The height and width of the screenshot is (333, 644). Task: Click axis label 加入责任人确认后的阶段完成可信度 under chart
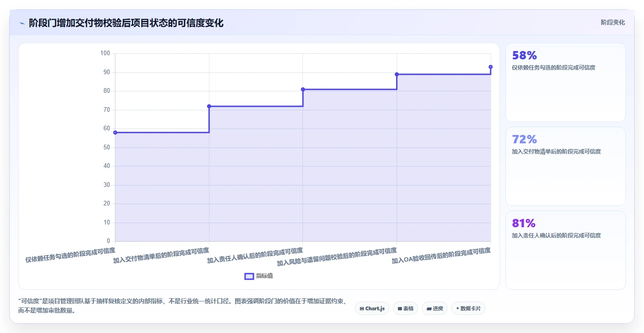click(x=255, y=256)
